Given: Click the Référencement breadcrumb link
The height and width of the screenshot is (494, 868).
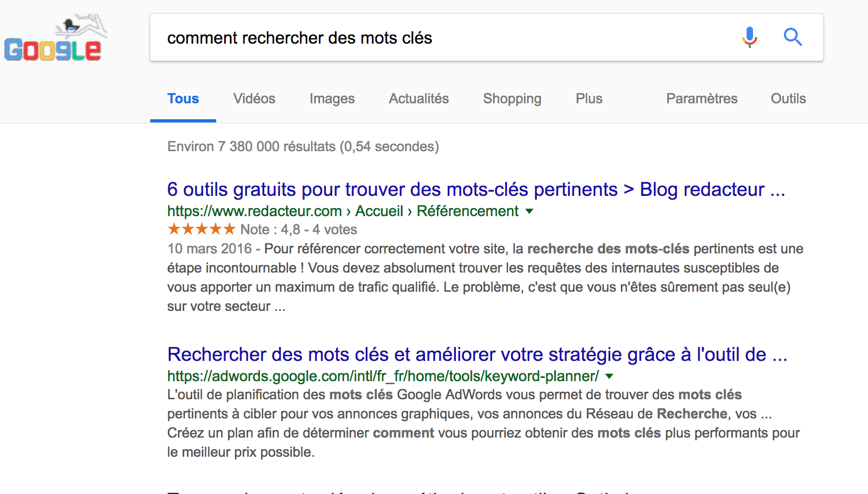Looking at the screenshot, I should point(467,211).
